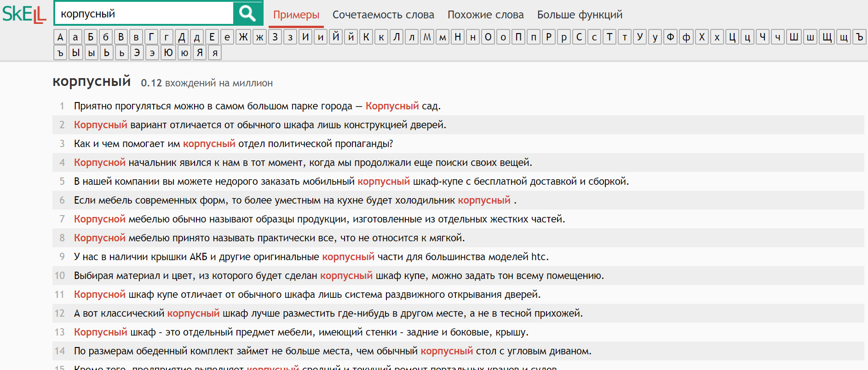The width and height of the screenshot is (868, 370).
Task: Open the Примеры tab
Action: [296, 15]
